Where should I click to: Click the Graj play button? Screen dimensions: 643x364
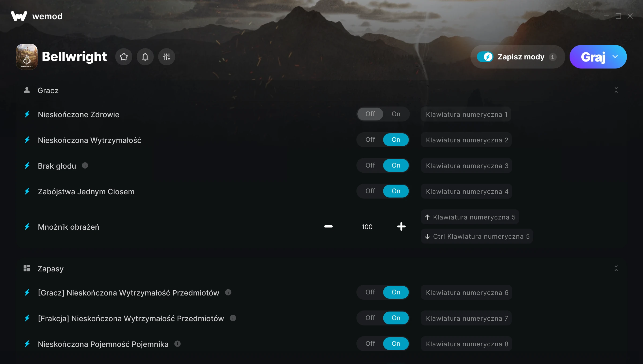point(593,57)
